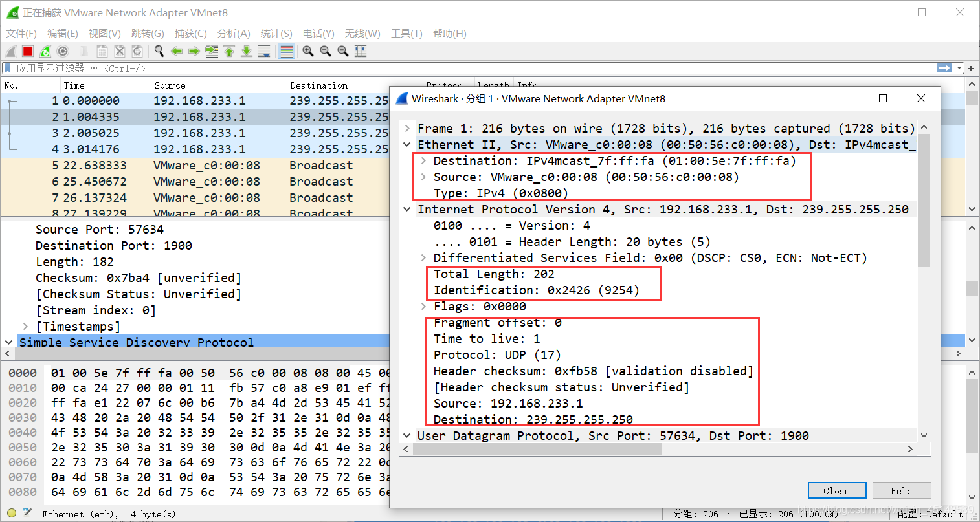Collapse Simple Service Discovery Protocol row
The image size is (980, 522).
9,342
